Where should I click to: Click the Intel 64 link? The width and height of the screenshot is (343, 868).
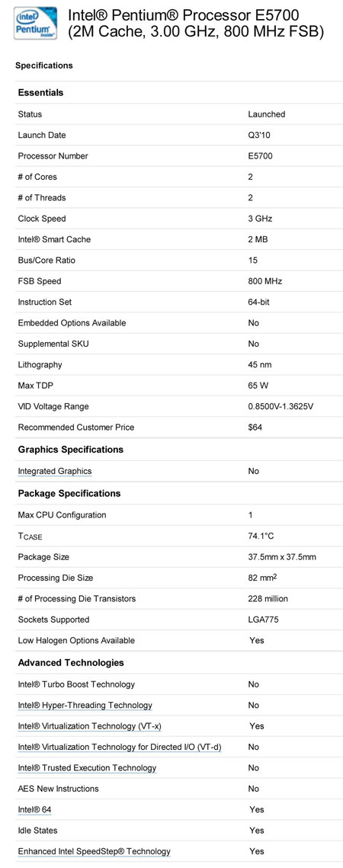pyautogui.click(x=35, y=810)
